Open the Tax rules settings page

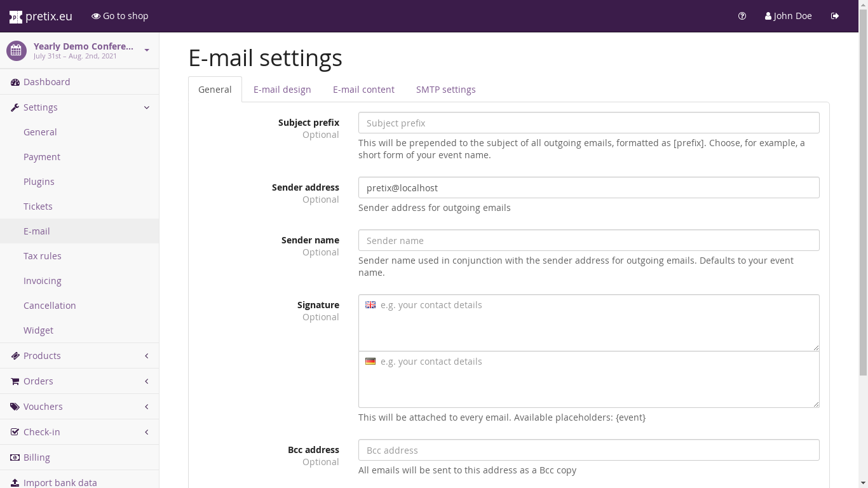click(43, 256)
